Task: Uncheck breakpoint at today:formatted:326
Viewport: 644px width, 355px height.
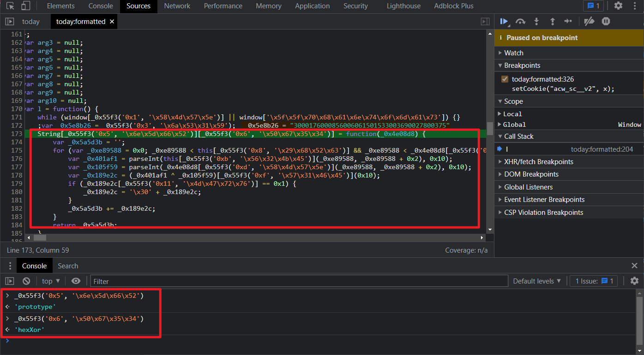Action: (505, 79)
